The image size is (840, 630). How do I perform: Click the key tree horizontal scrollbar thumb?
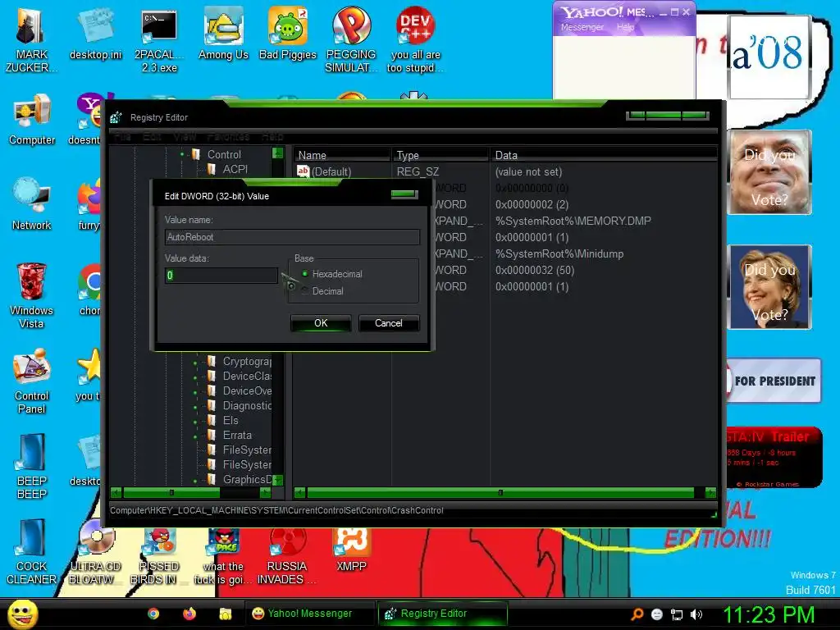point(171,492)
